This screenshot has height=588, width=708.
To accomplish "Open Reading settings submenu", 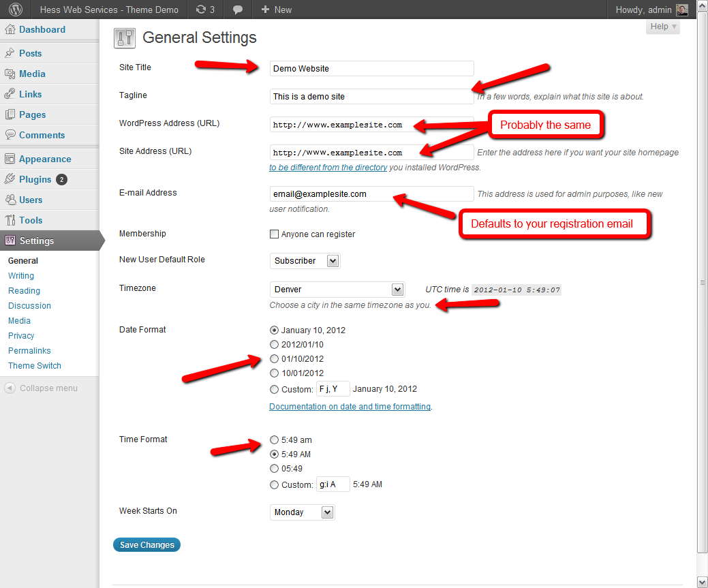I will [x=25, y=290].
